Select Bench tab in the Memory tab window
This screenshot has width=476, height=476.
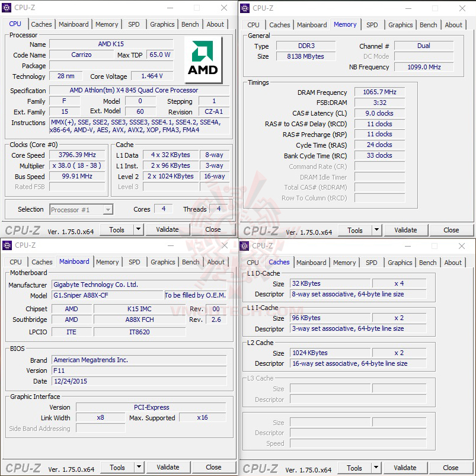coord(429,25)
